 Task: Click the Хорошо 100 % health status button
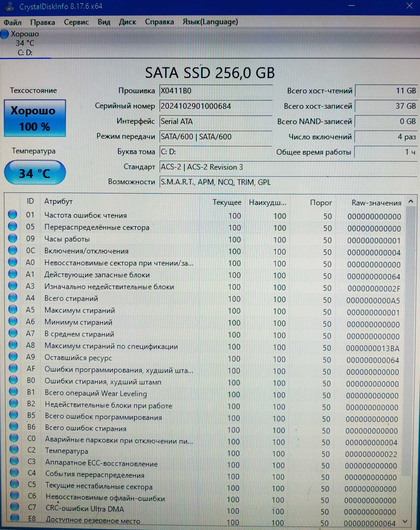(35, 118)
